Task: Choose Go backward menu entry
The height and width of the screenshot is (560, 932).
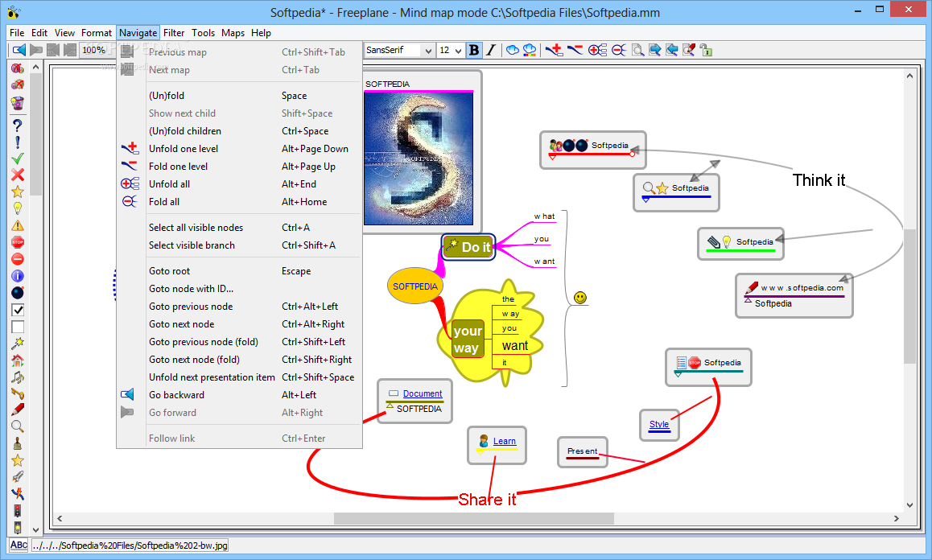Action: 240,395
